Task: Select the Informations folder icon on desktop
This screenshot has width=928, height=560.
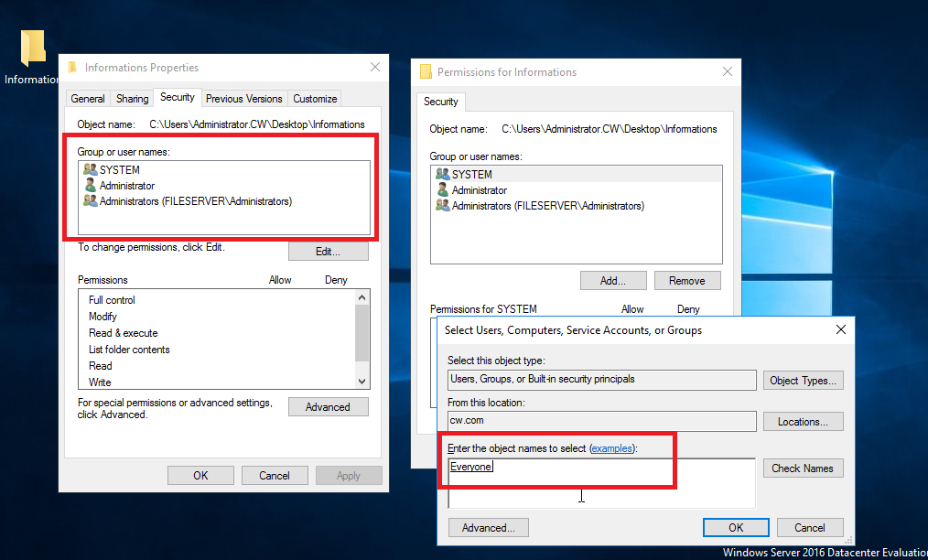Action: click(33, 48)
